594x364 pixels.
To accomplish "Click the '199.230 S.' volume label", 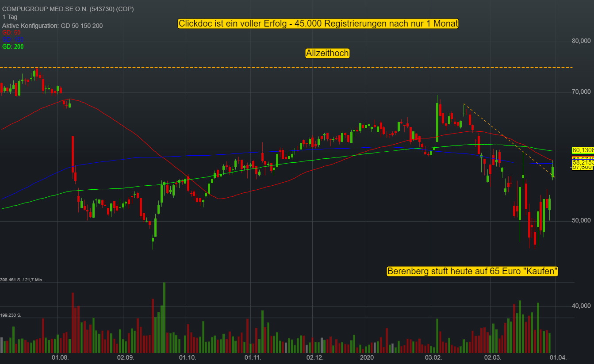I will click(11, 315).
